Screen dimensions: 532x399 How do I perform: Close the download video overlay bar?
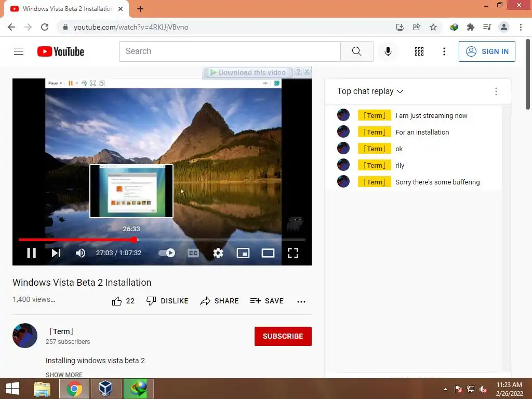coord(307,72)
